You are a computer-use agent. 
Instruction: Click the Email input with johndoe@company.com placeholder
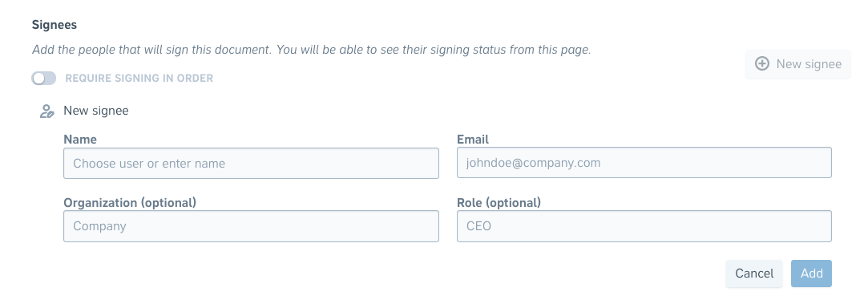click(x=644, y=162)
